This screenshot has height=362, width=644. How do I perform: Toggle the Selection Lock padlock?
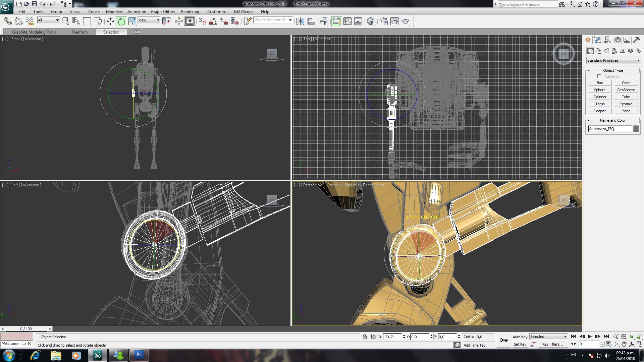click(365, 337)
